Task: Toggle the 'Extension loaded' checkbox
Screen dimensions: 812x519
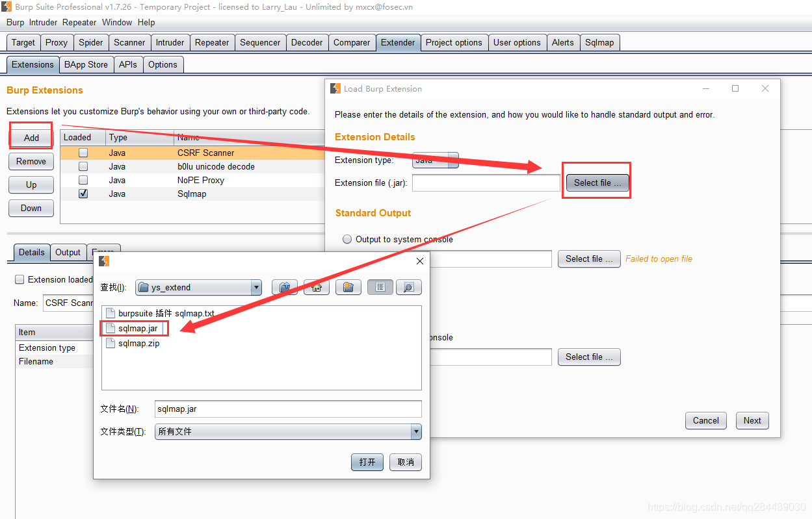Action: (20, 279)
